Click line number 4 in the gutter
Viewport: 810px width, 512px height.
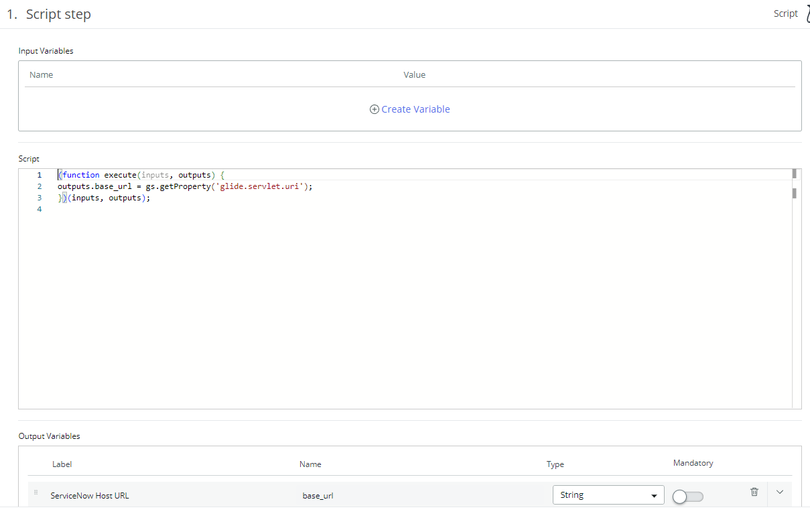click(39, 209)
